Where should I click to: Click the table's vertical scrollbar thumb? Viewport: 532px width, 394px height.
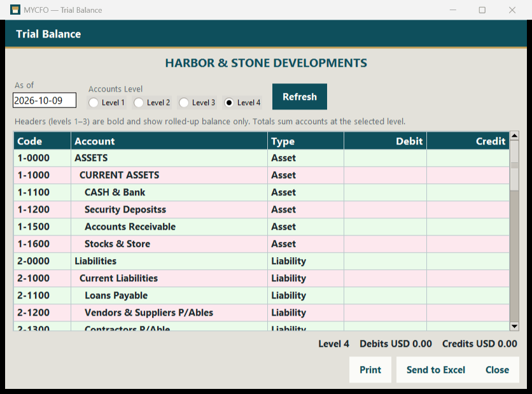514,165
